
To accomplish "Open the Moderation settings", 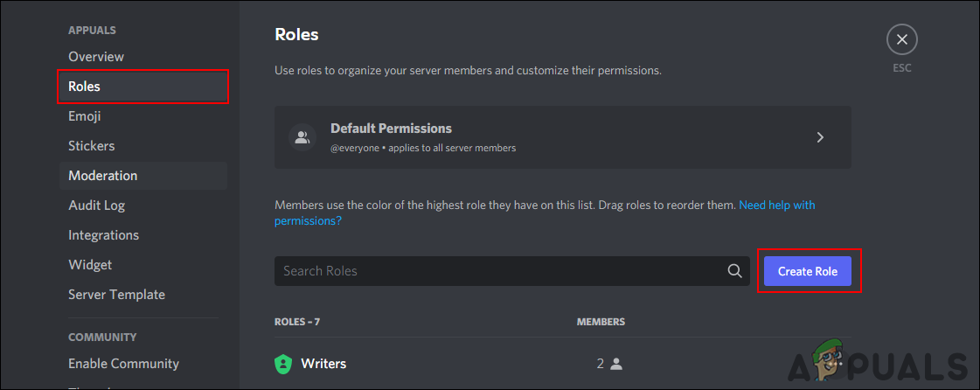I will (103, 176).
